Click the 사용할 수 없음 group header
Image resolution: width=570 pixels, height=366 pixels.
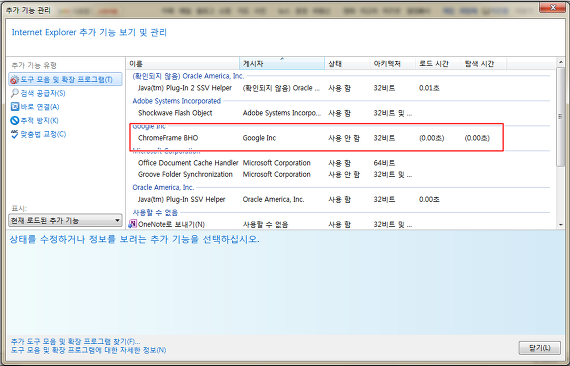pyautogui.click(x=155, y=212)
